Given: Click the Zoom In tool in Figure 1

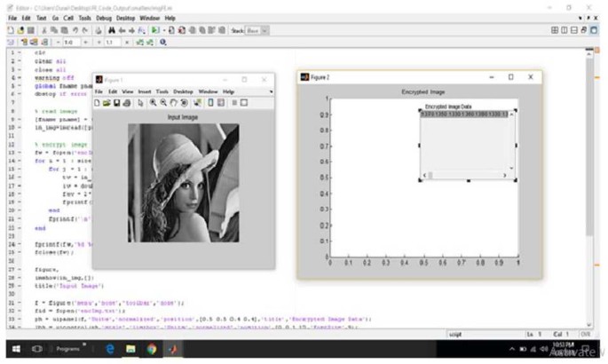Looking at the screenshot, I should (154, 103).
